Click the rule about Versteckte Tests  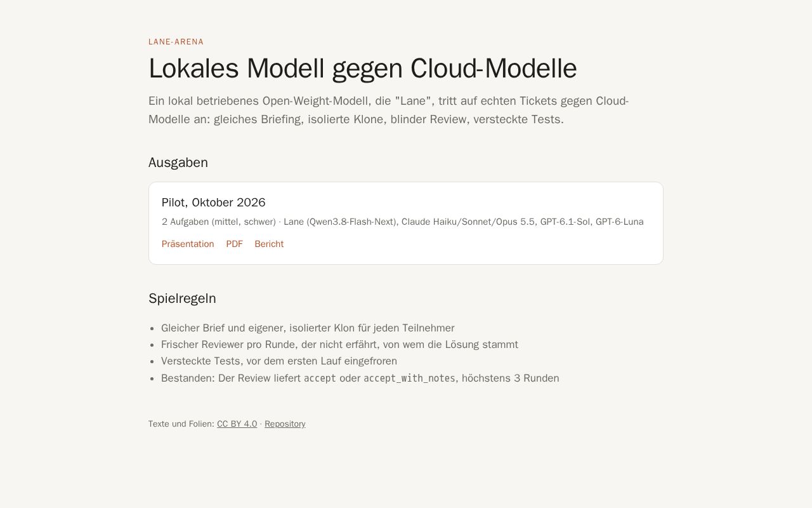point(279,361)
